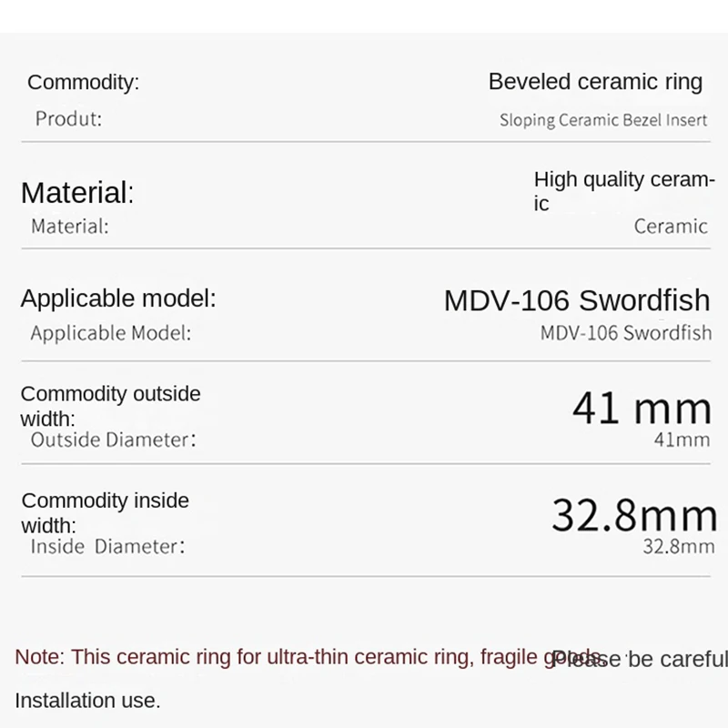The image size is (728, 728).
Task: Click the "Commodity:" label at top
Action: (x=83, y=82)
